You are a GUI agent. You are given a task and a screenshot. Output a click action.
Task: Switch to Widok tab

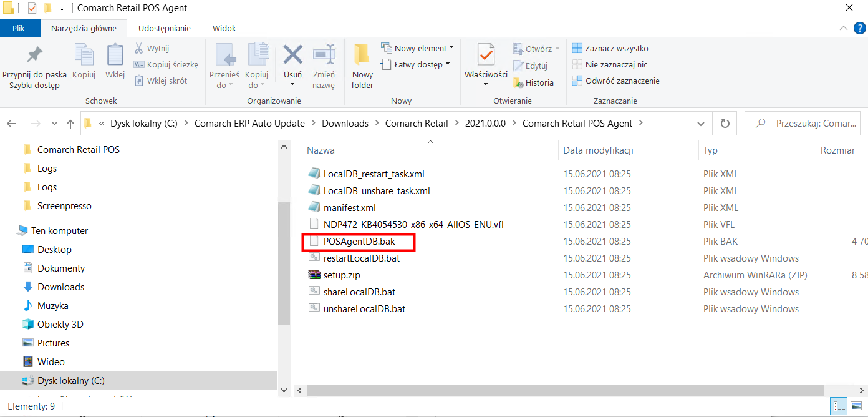pos(224,28)
